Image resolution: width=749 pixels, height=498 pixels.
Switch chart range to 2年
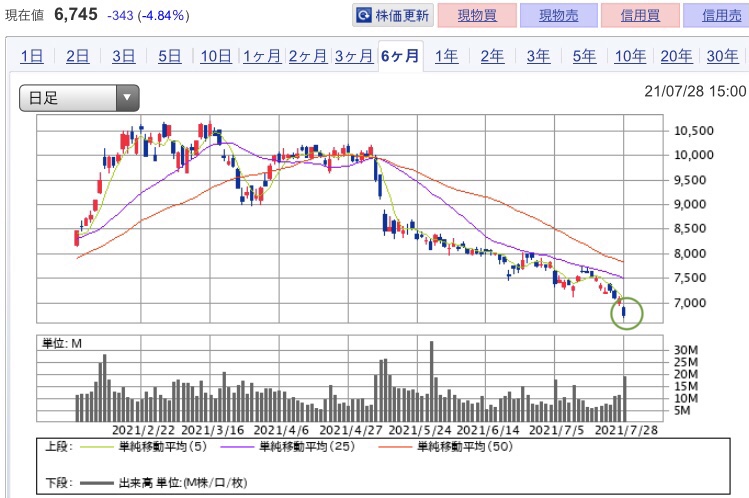[x=492, y=56]
